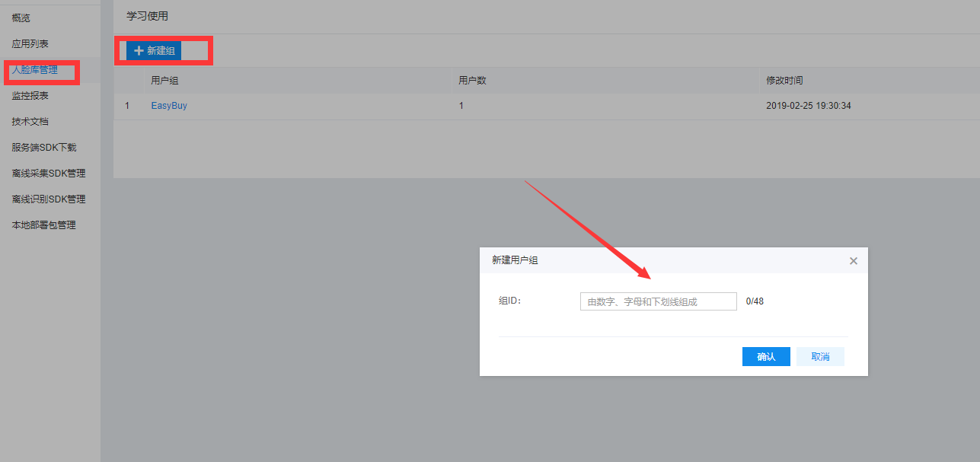Image resolution: width=980 pixels, height=462 pixels.
Task: Click the 用户数 column header
Action: click(472, 81)
